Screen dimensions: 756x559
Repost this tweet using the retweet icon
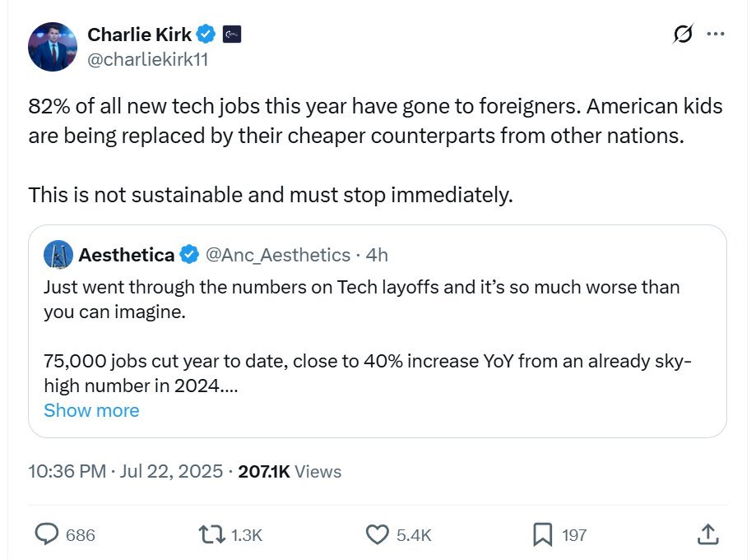click(x=212, y=534)
